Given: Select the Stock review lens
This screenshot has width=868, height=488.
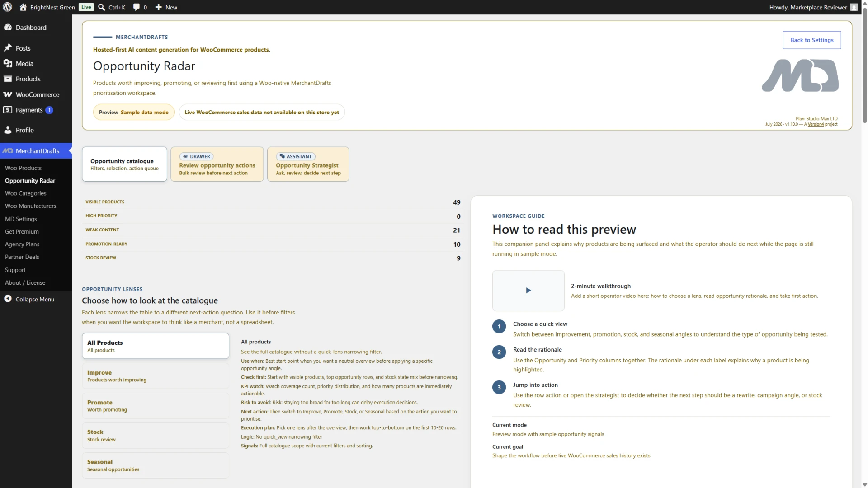Looking at the screenshot, I should coord(156,436).
